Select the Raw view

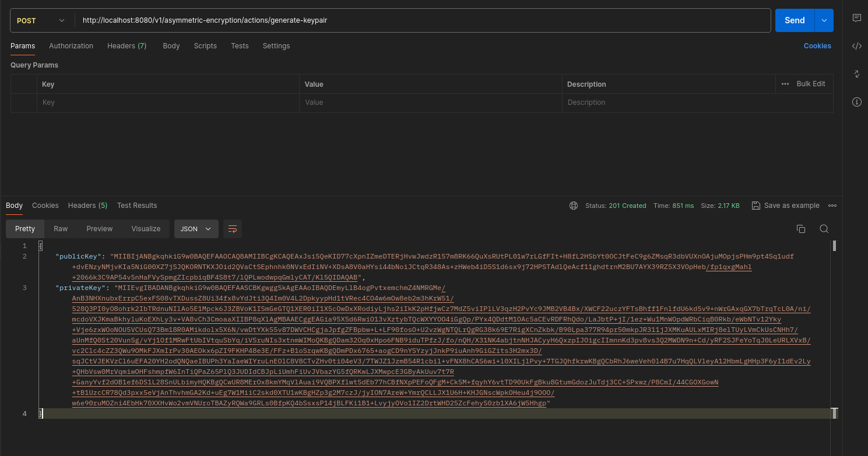tap(61, 229)
